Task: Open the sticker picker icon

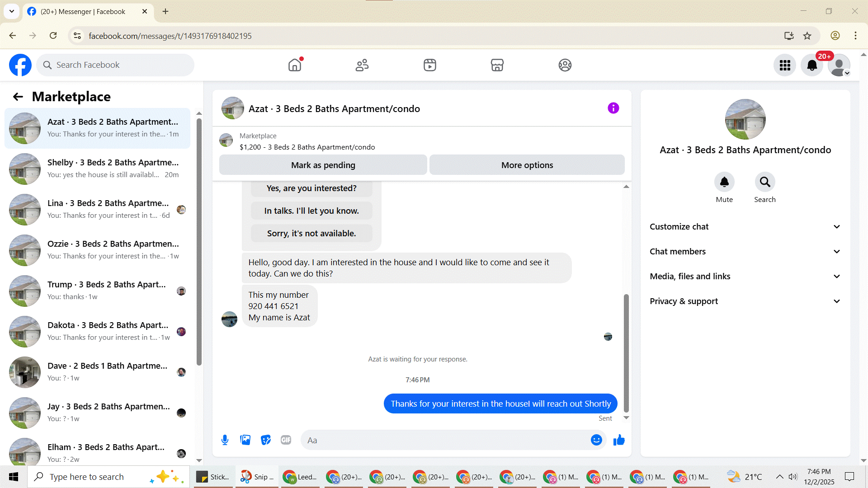Action: click(266, 440)
